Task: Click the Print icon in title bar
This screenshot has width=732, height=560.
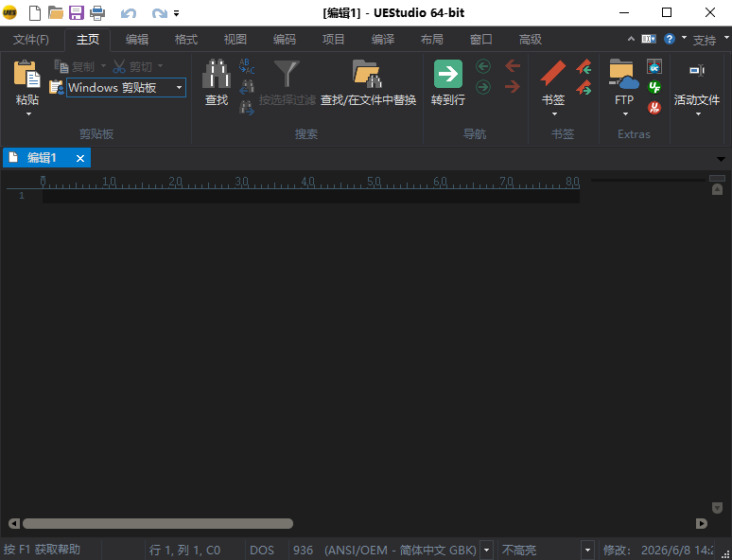Action: (97, 12)
